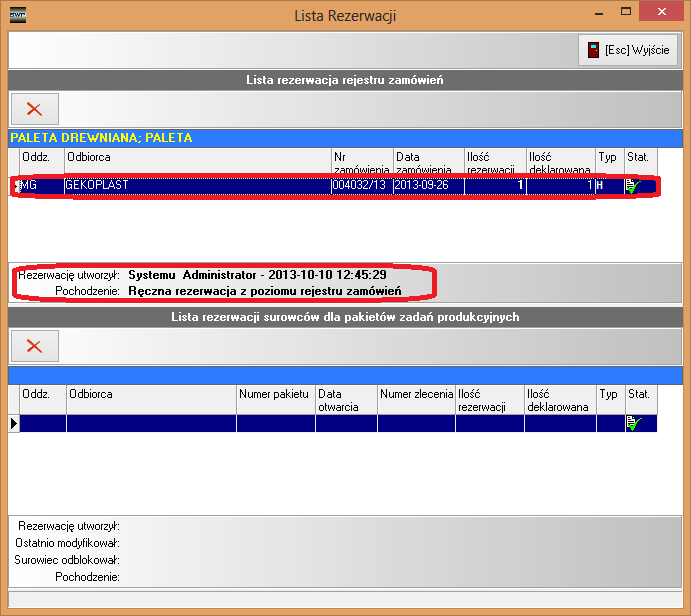Click the green status icon in the GEKOPLAST row
The height and width of the screenshot is (616, 691).
tap(632, 186)
